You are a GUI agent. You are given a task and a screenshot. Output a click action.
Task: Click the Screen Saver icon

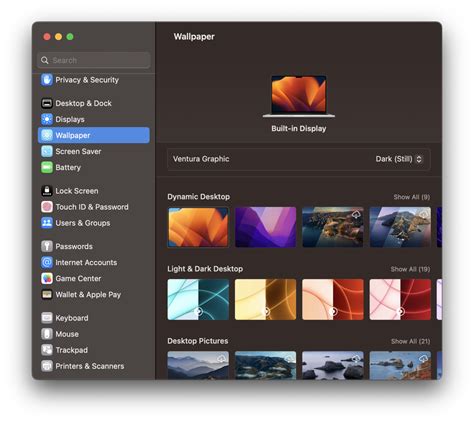(x=47, y=151)
